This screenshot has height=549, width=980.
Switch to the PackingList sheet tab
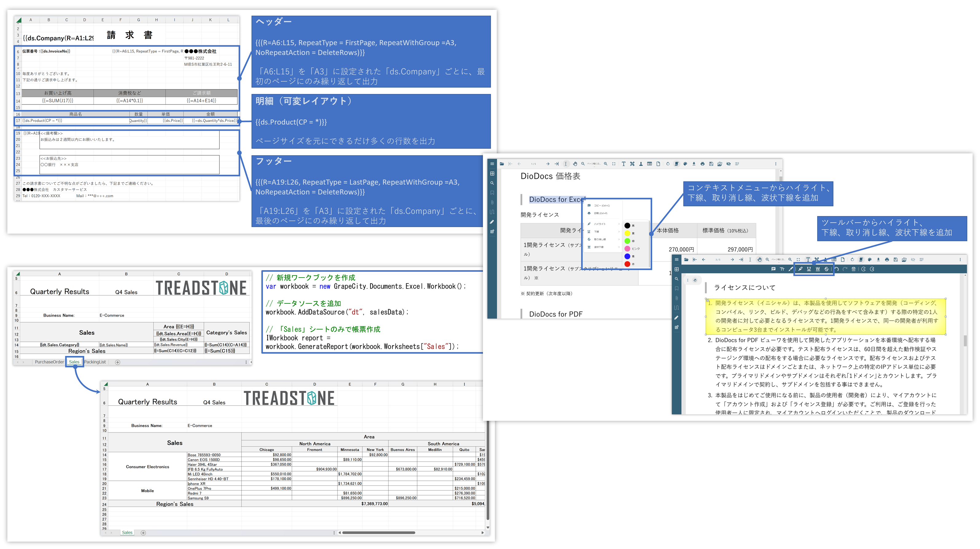click(x=95, y=362)
